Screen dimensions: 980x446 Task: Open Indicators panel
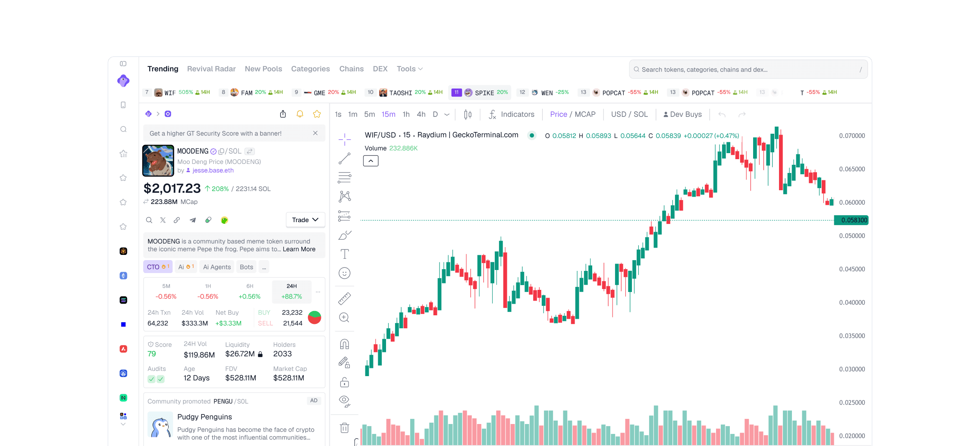click(512, 114)
